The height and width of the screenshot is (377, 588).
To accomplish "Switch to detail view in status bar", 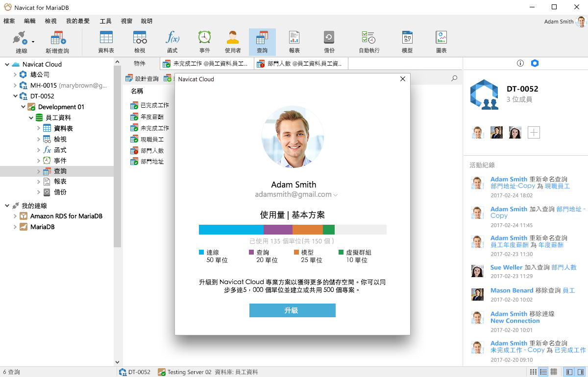I will coord(543,372).
